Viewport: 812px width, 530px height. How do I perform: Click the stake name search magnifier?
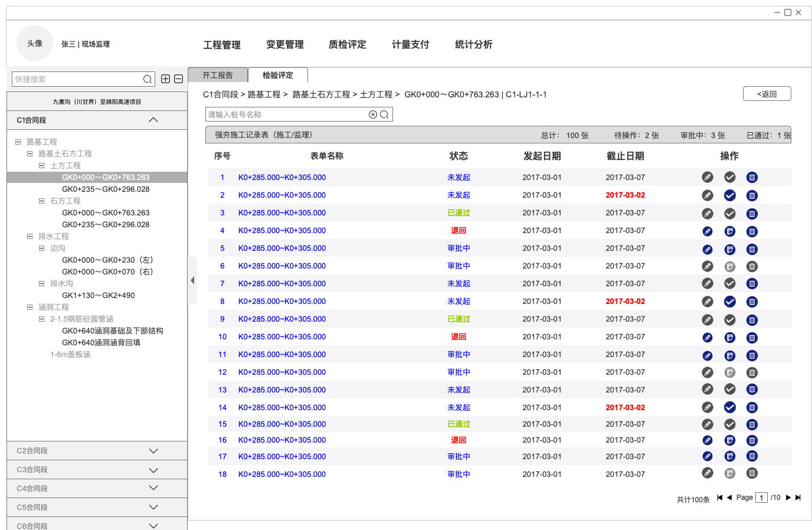coord(384,114)
